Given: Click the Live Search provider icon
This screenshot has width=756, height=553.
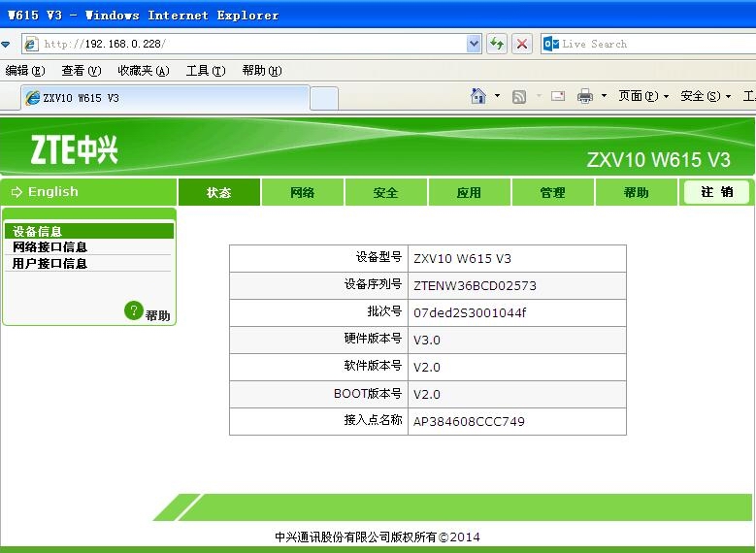Looking at the screenshot, I should click(551, 44).
